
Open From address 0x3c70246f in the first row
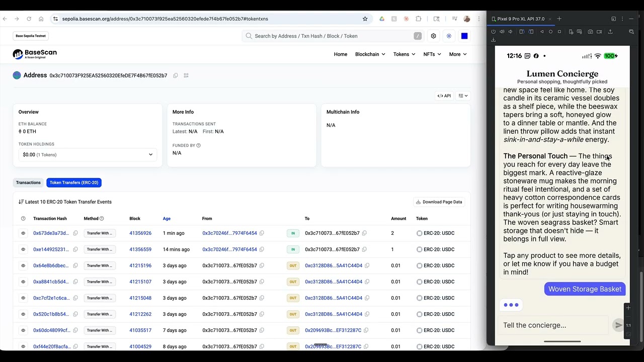click(229, 233)
